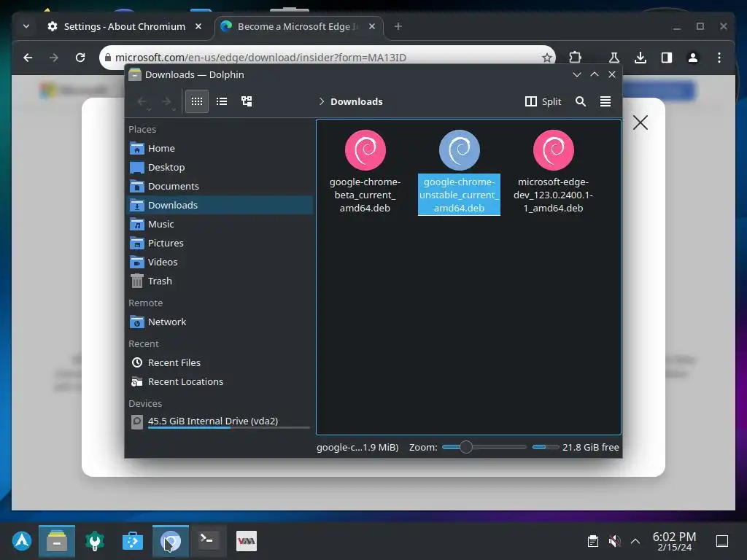The width and height of the screenshot is (747, 560).
Task: Close the Microsoft Edge Insider tab
Action: coord(372,27)
